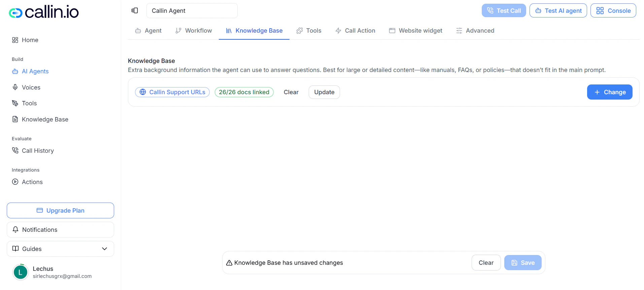Image resolution: width=644 pixels, height=290 pixels.
Task: Click the globe icon in Callin Support URLs
Action: (143, 92)
